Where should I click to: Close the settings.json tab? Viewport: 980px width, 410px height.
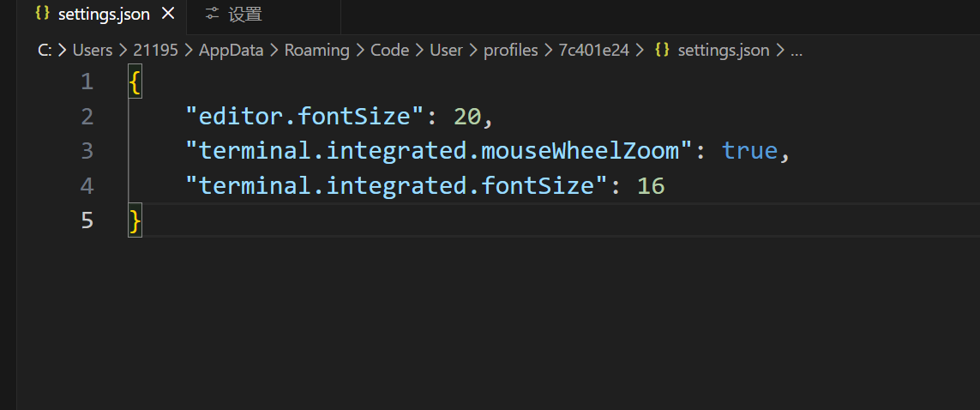point(168,14)
